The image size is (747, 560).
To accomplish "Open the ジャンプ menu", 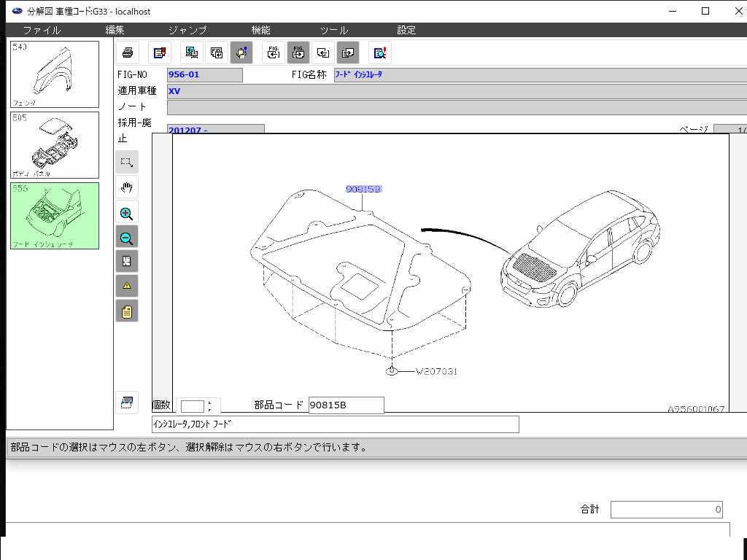I will pyautogui.click(x=187, y=30).
